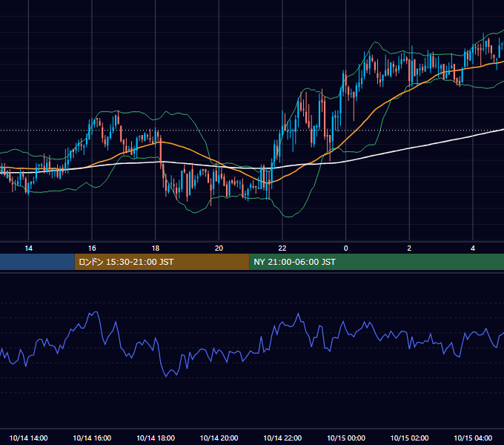Click the ロンドン 15:30-21:00 JST session band
The width and height of the screenshot is (504, 445).
click(x=162, y=262)
